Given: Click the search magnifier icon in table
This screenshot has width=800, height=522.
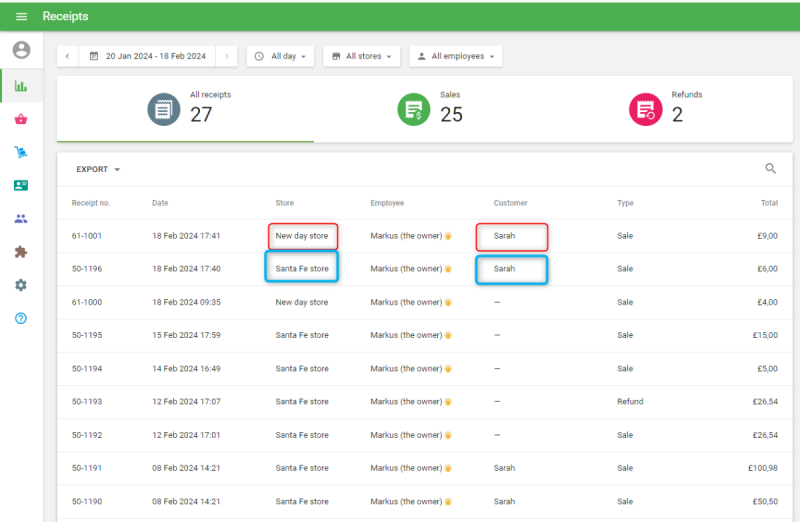Looking at the screenshot, I should [770, 169].
